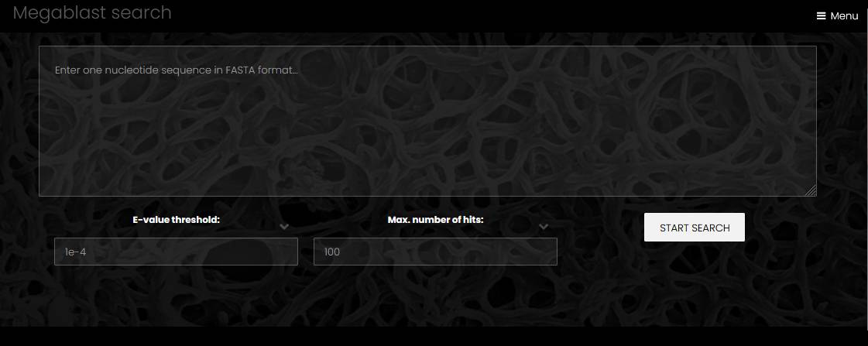The image size is (868, 346).
Task: Click the 'Enter one nucleotide sequence' placeholder text
Action: pos(176,70)
